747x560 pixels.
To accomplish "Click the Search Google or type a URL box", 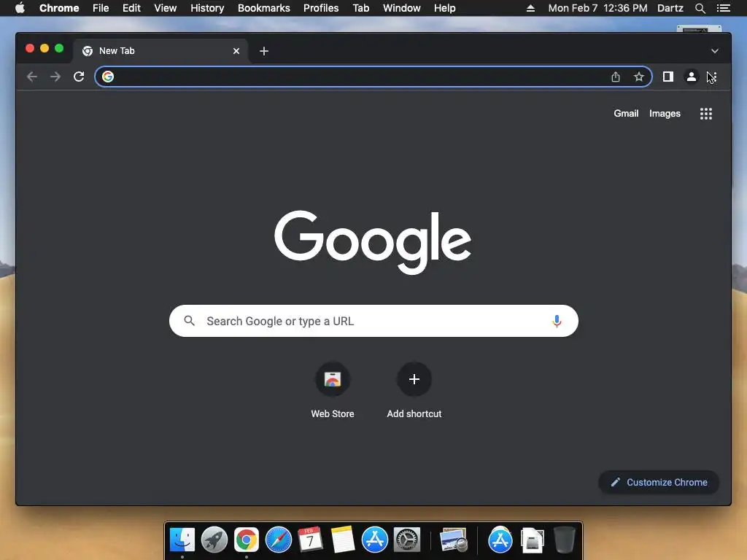I will click(373, 321).
